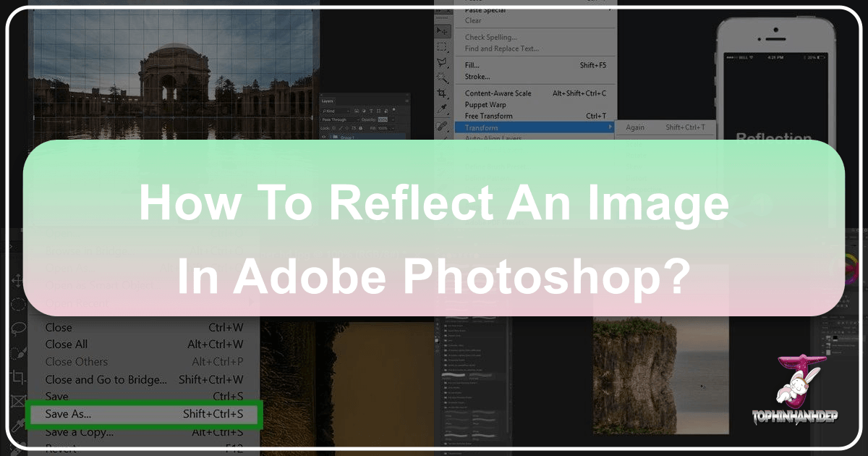Screen dimensions: 868x456
Task: Select the Rectangular Marquee tool
Action: coord(443,47)
